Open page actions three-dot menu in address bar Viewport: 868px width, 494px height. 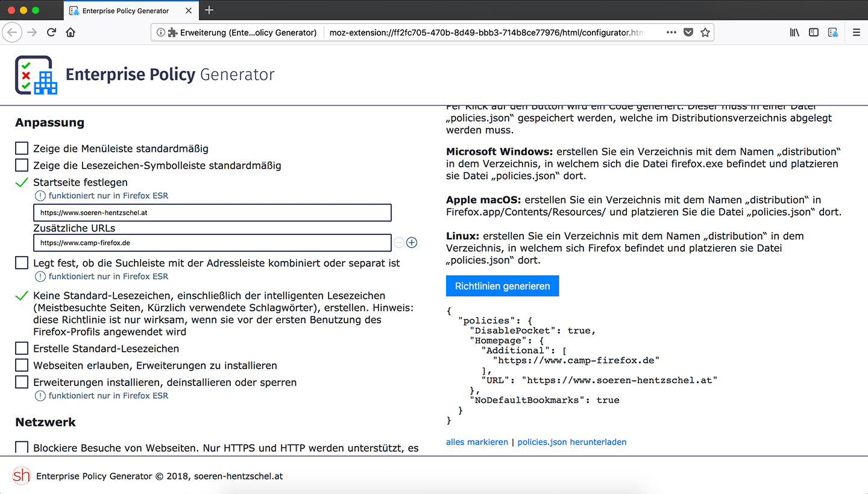pyautogui.click(x=671, y=33)
